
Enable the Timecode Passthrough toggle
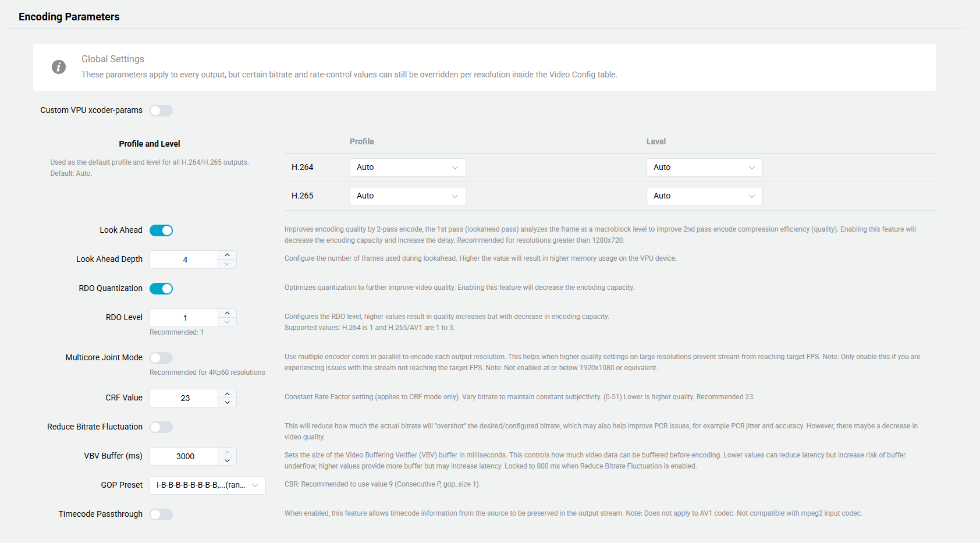point(161,514)
